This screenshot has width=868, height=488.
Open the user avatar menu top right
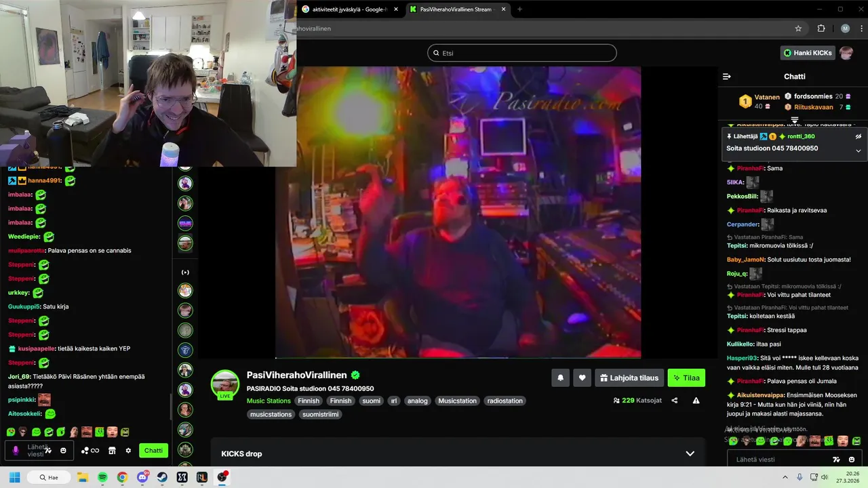coord(846,53)
